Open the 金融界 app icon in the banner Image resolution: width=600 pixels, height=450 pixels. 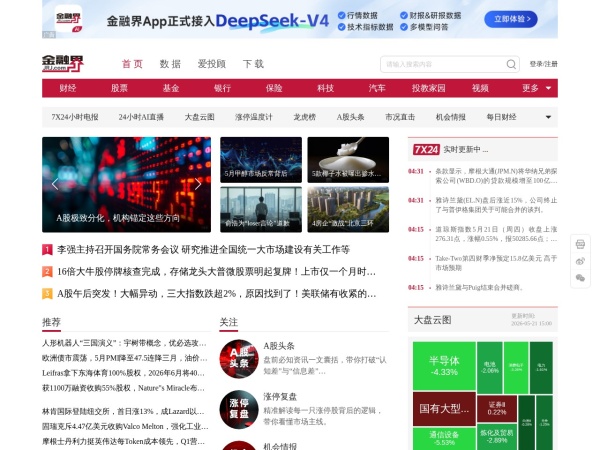(68, 19)
